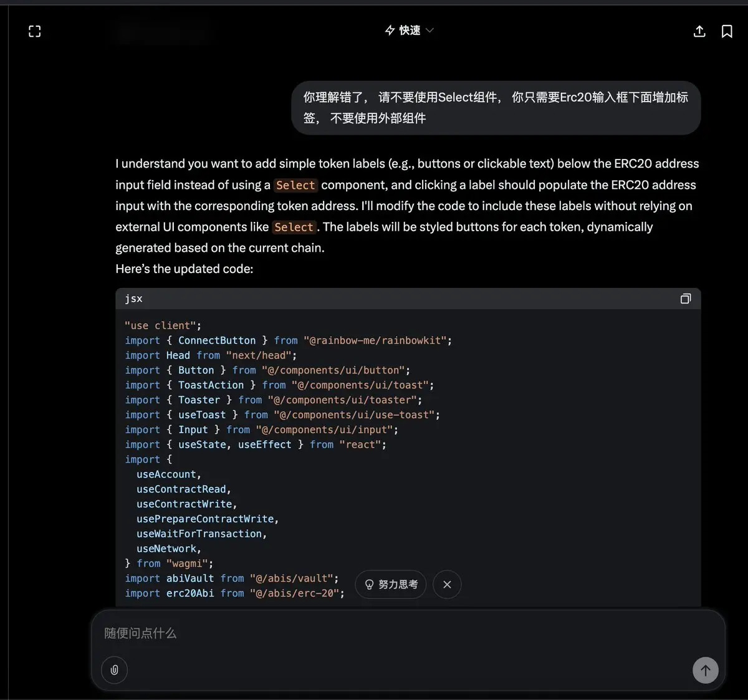Click the Toaster import line
Image resolution: width=748 pixels, height=700 pixels.
(x=273, y=400)
